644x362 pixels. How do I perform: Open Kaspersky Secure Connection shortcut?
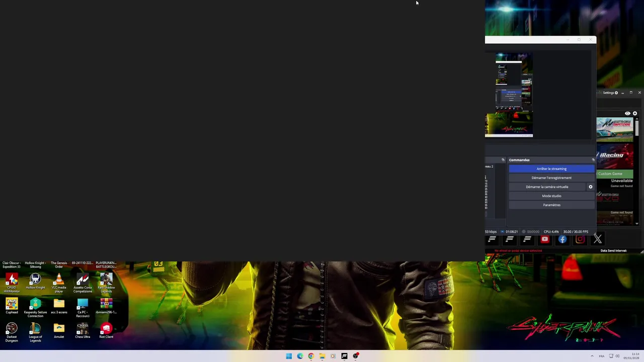[35, 308]
